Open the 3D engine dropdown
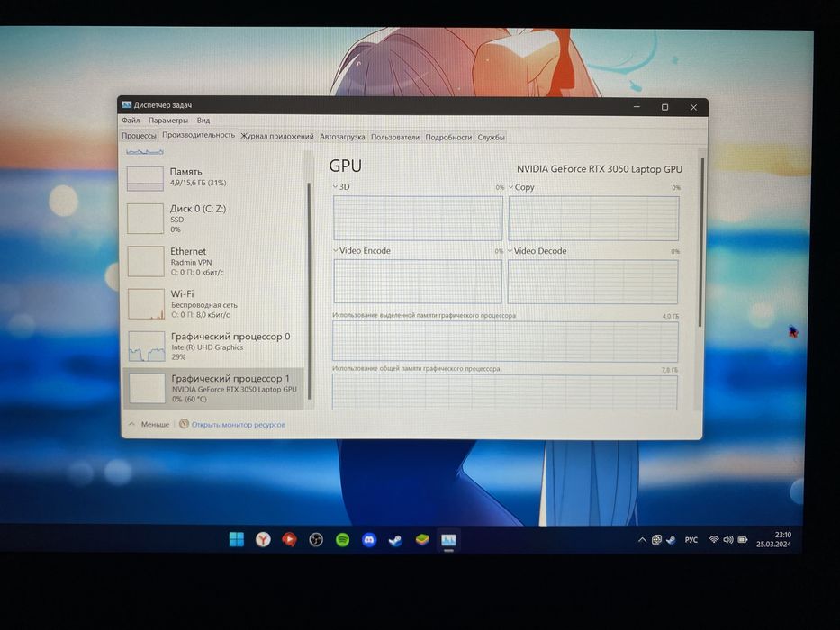840x630 pixels. click(x=341, y=187)
